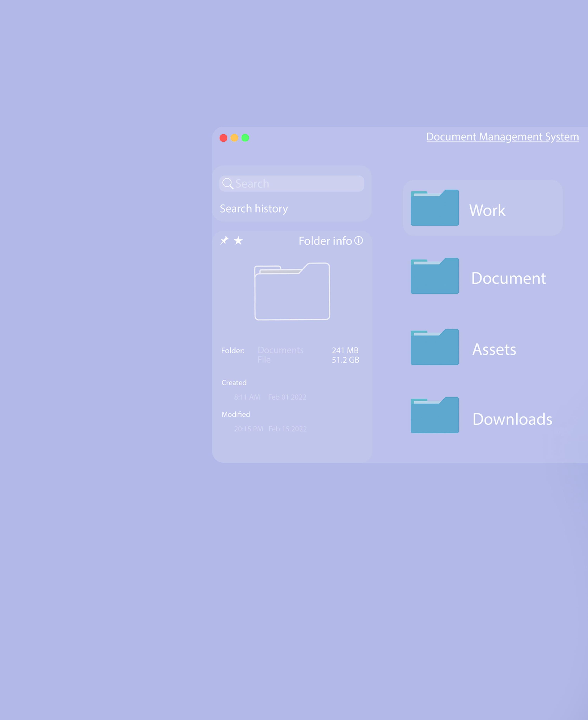Click the Created label
Viewport: 588px width, 720px height.
tap(234, 382)
